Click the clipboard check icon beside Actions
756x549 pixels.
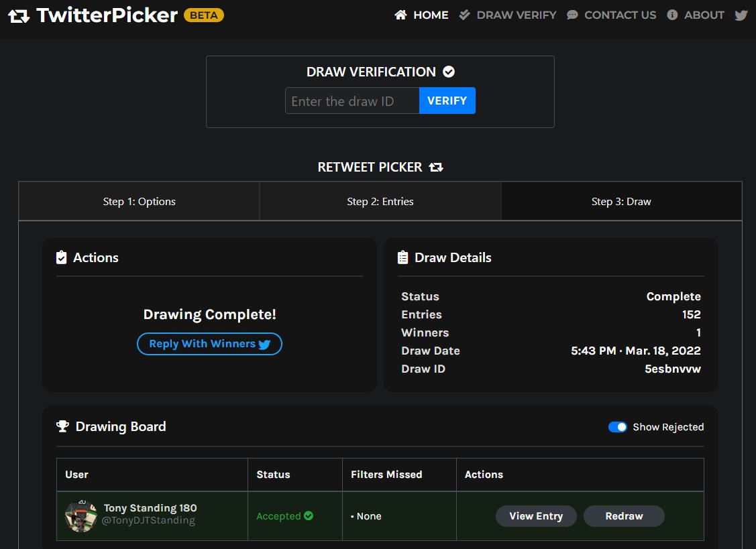coord(61,257)
